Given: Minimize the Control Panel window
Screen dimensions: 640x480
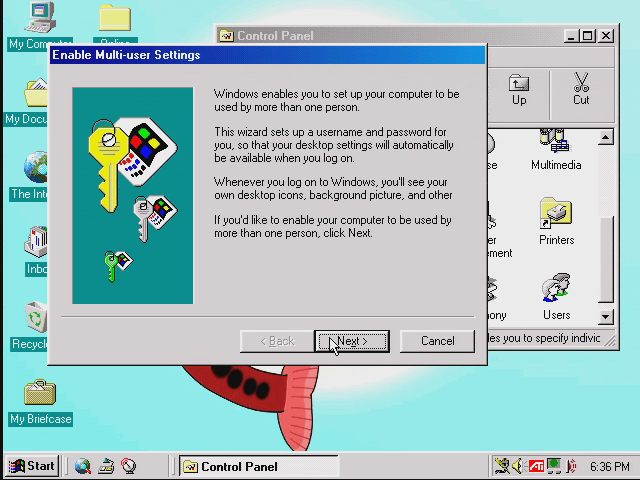Looking at the screenshot, I should 571,36.
